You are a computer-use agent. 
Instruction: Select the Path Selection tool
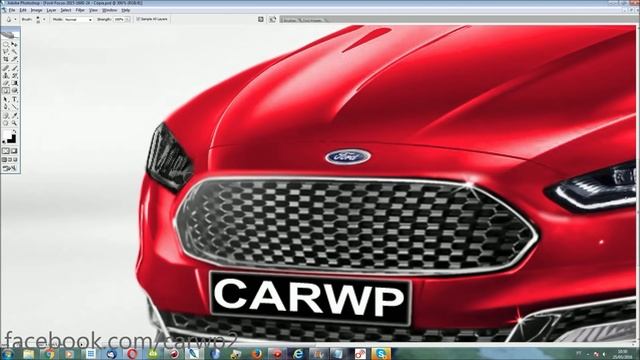coord(6,99)
